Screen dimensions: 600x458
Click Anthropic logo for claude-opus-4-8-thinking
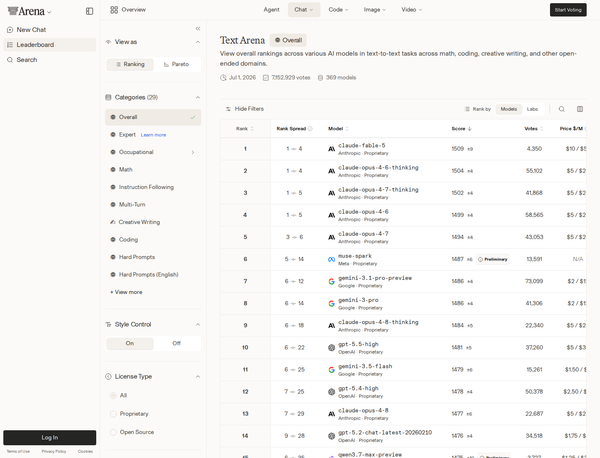tap(331, 326)
